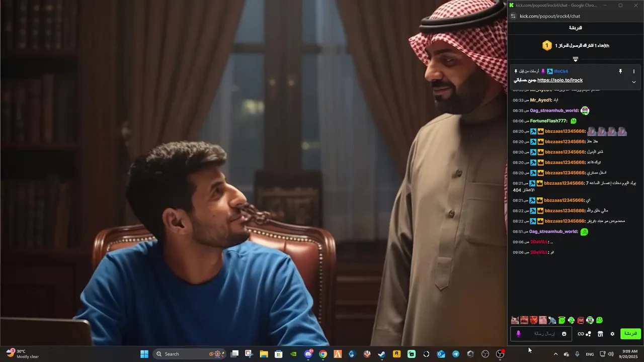Open the infinity rewards icon

tap(581, 334)
